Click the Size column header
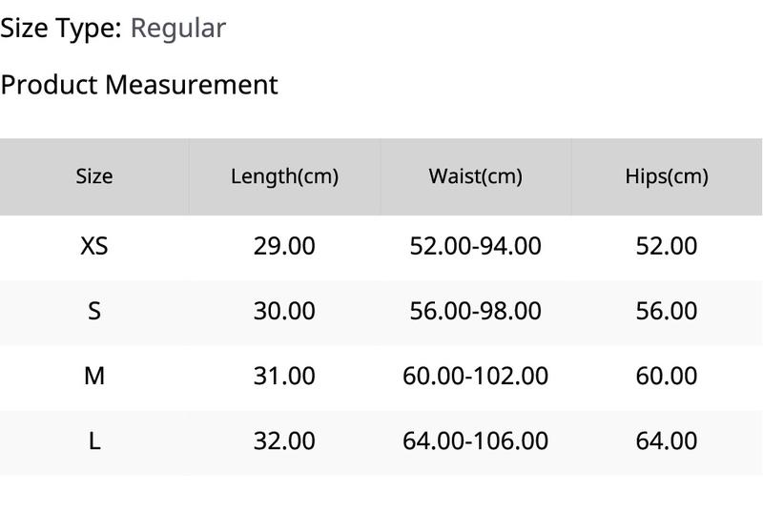 click(94, 176)
